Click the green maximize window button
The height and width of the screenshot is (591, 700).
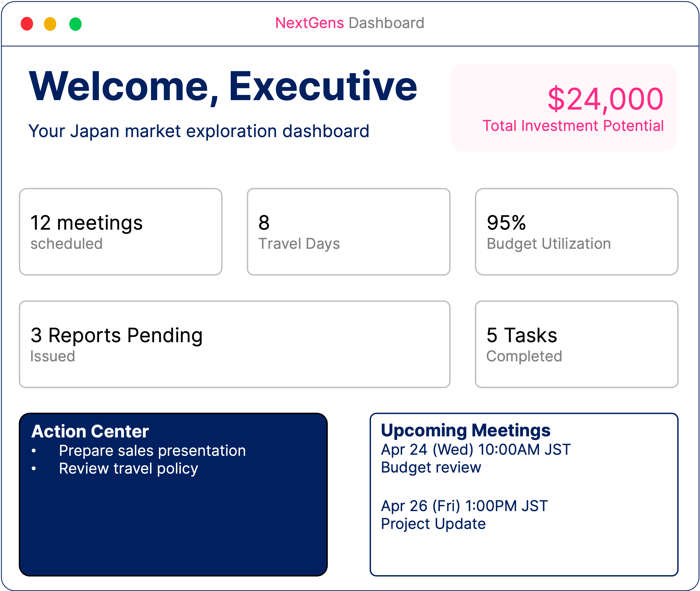[75, 24]
